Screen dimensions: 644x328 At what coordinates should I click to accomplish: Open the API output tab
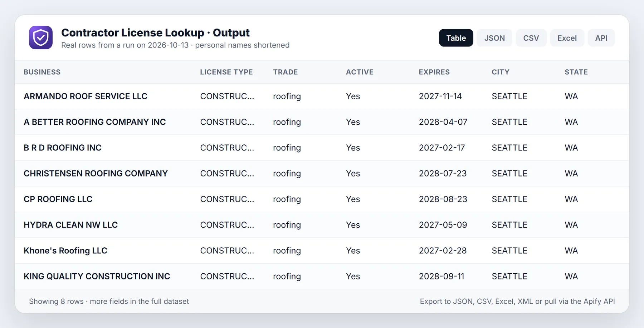point(601,38)
